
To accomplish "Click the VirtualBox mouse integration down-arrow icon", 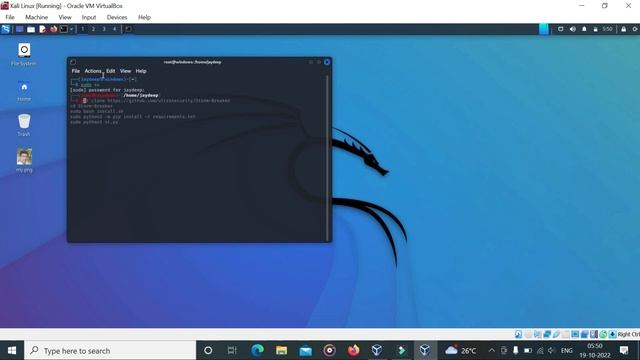I will (x=613, y=334).
